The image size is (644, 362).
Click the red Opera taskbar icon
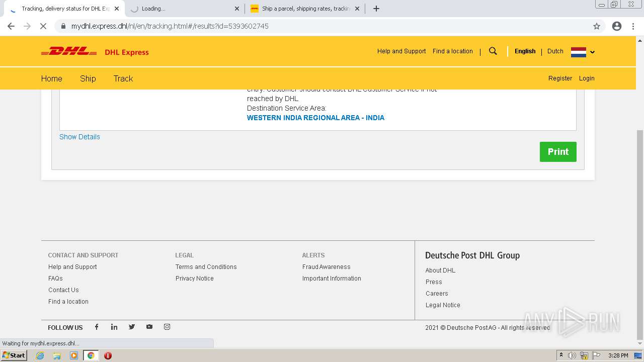pyautogui.click(x=108, y=355)
